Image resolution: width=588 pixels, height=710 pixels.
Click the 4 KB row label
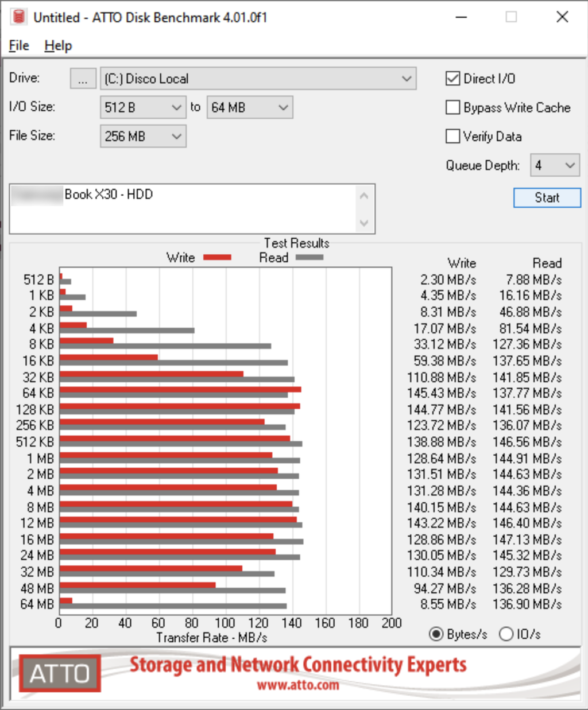point(41,329)
